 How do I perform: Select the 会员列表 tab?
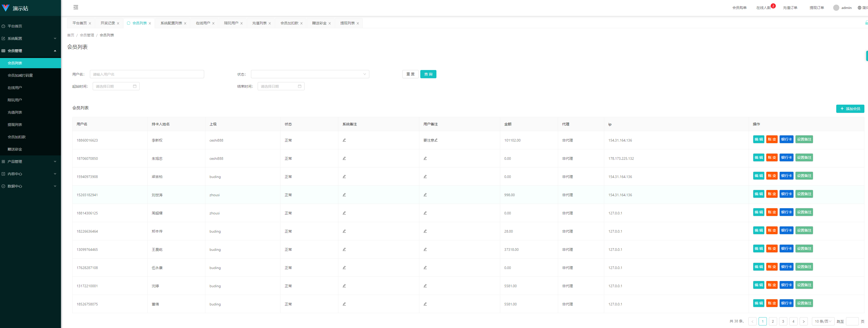(x=140, y=23)
